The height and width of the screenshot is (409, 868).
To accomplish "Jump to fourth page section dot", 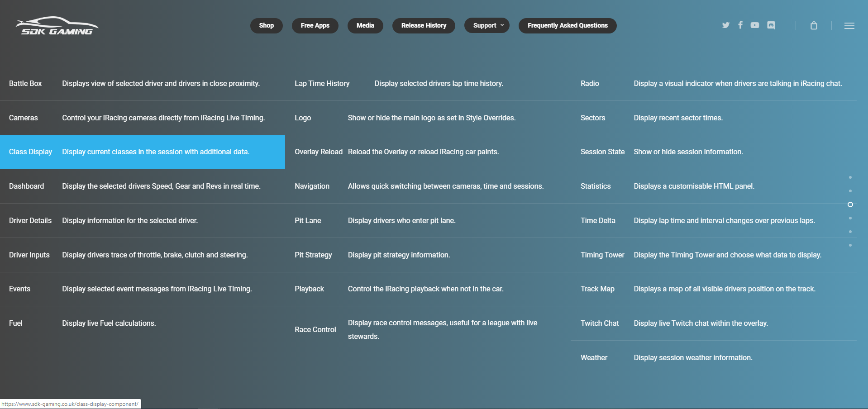I will coord(850,218).
